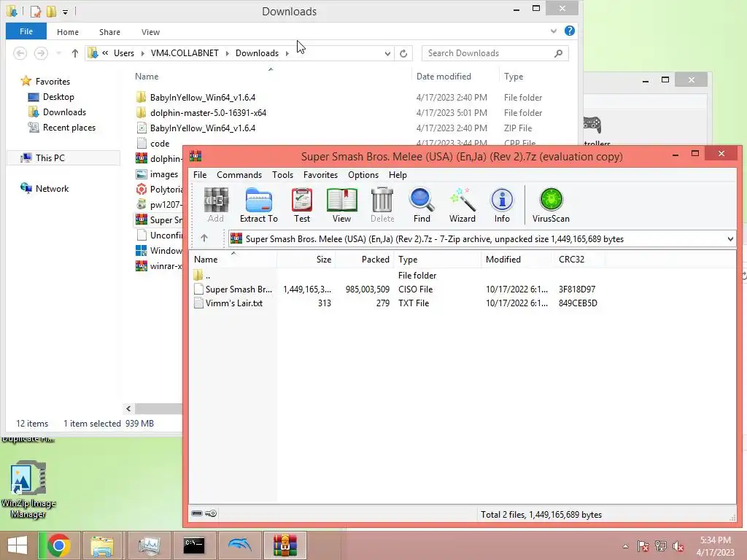Open Quick Access Toolbar customize dropdown
This screenshot has height=560, width=747.
tap(65, 12)
